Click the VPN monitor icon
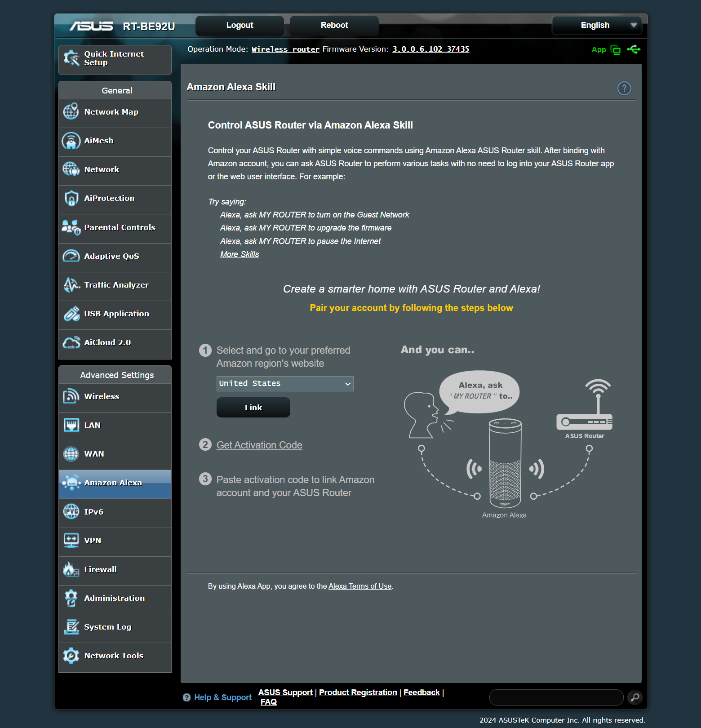Viewport: 701px width, 728px height. coord(71,540)
